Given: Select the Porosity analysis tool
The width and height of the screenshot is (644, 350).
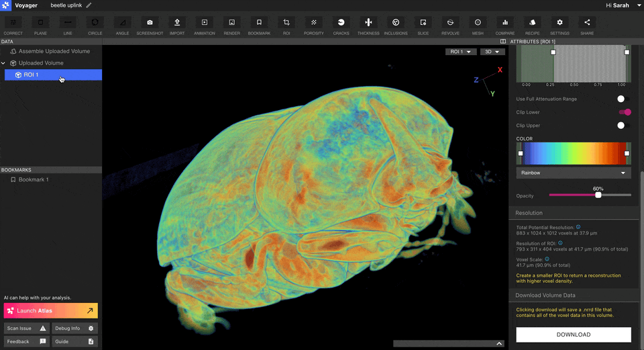Looking at the screenshot, I should pos(313,23).
